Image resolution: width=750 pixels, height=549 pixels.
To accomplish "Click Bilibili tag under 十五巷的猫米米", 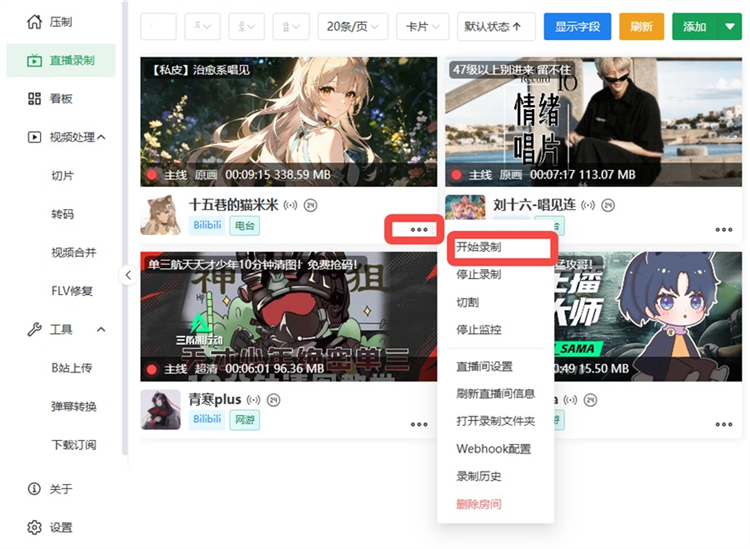I will [x=207, y=225].
